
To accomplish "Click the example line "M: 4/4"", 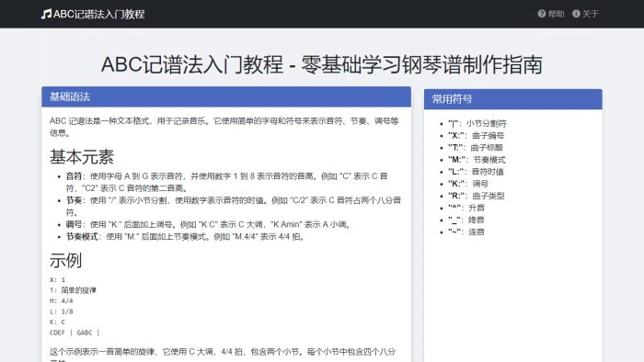I will pos(62,301).
